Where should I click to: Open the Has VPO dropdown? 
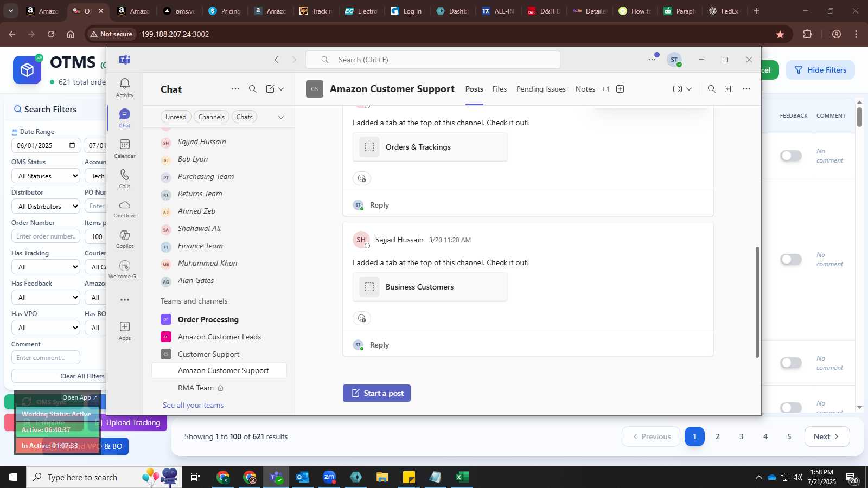coord(46,328)
